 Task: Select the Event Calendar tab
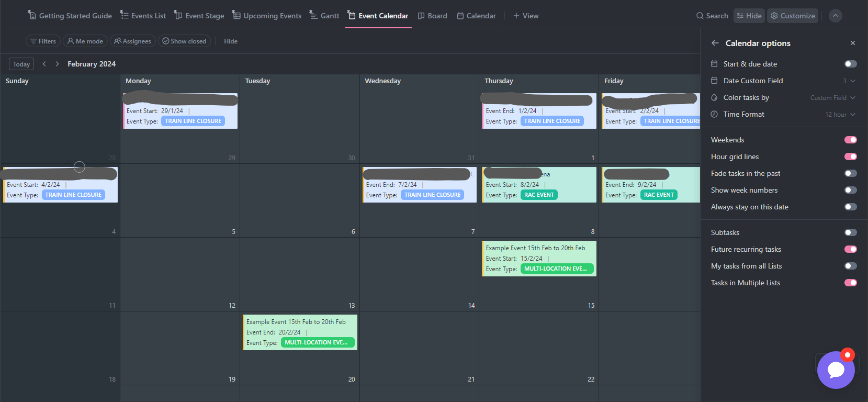tap(378, 16)
